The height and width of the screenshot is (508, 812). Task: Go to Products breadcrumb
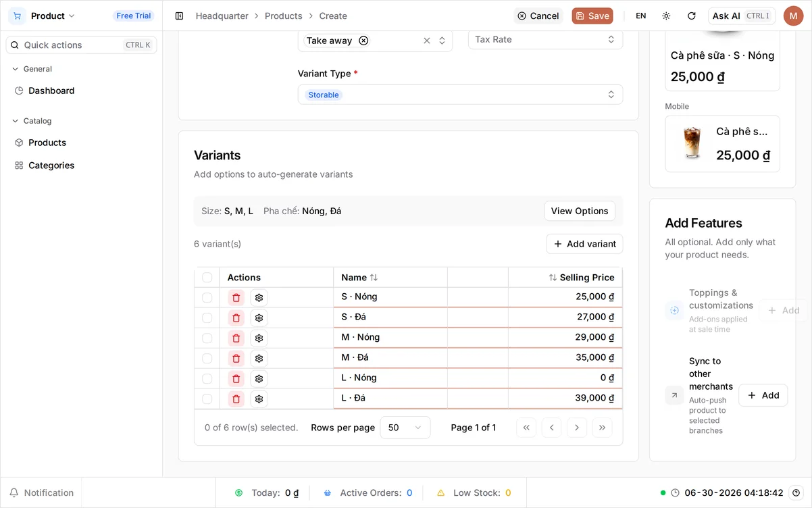click(284, 16)
